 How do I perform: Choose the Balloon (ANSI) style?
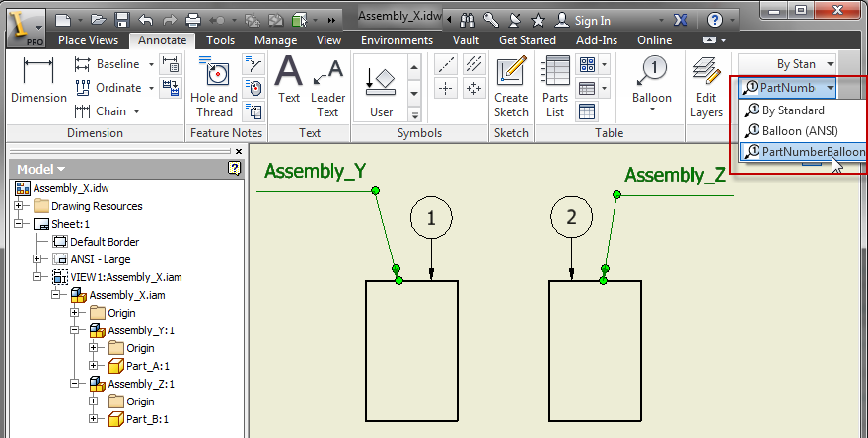(802, 131)
